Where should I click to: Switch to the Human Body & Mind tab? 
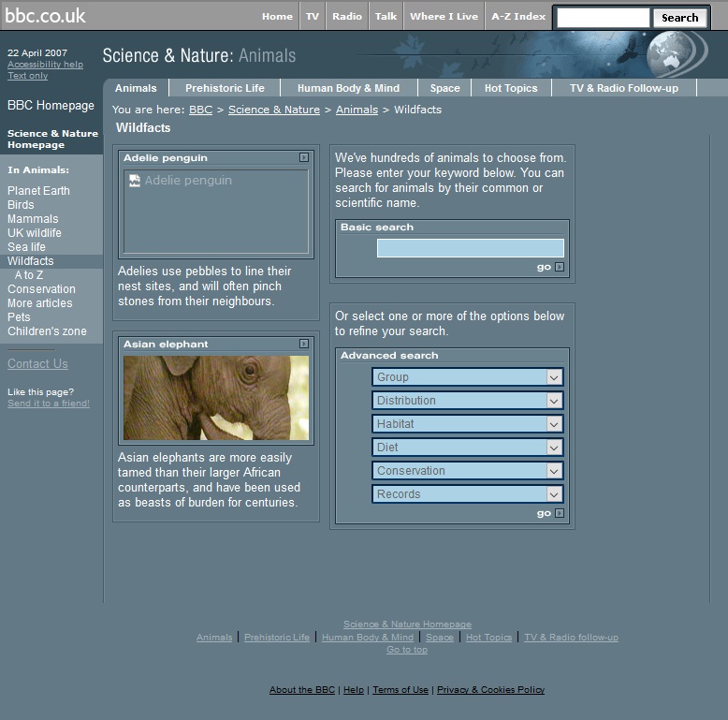(348, 88)
